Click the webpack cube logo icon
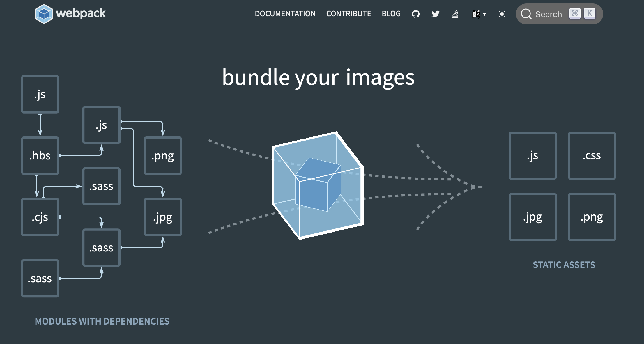The width and height of the screenshot is (644, 344). (x=44, y=14)
